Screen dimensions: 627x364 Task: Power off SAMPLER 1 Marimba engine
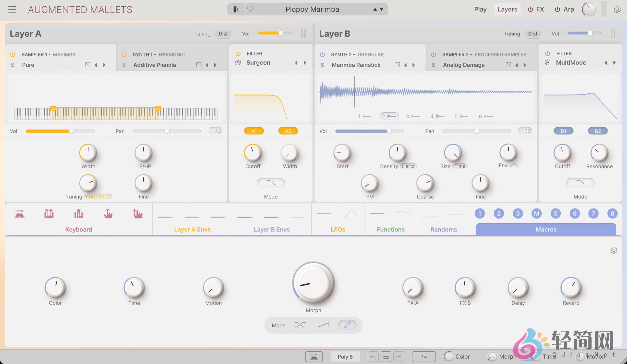tap(12, 54)
